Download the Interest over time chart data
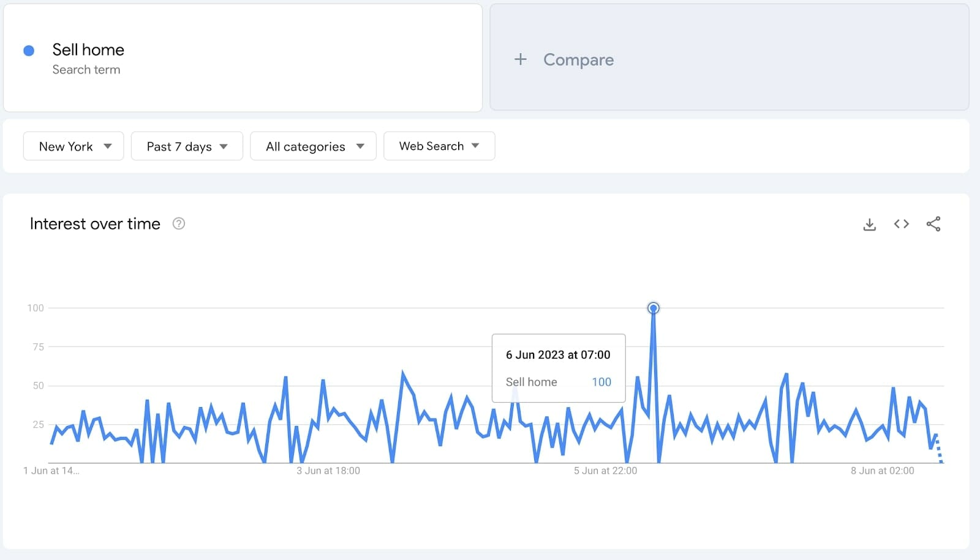This screenshot has width=980, height=560. coord(869,224)
